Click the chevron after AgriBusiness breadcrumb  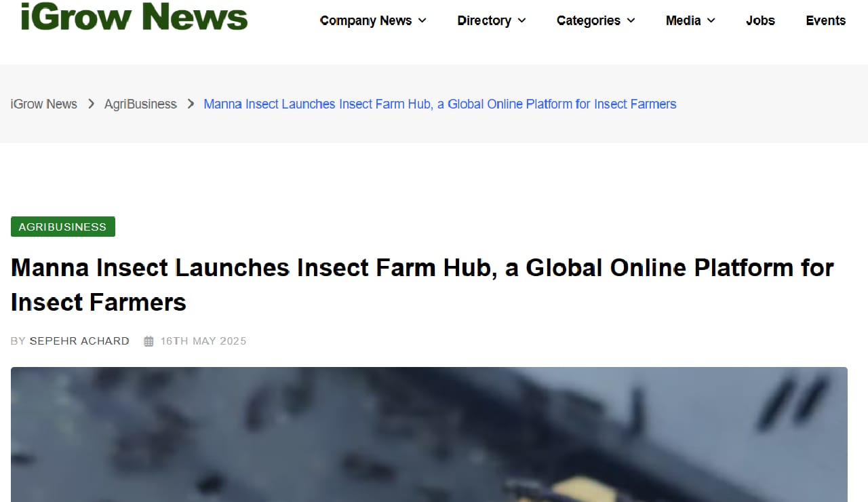[191, 104]
